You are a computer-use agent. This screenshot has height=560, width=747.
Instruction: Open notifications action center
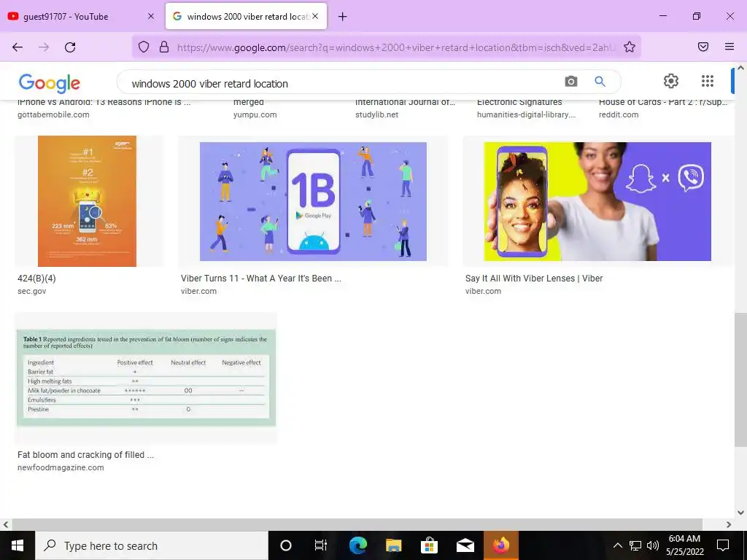(x=723, y=545)
